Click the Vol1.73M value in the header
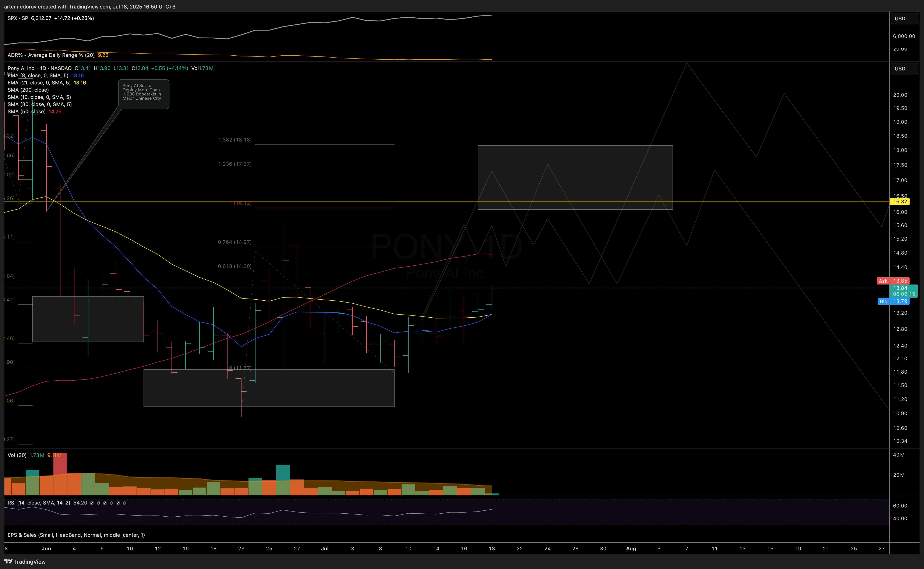This screenshot has height=569, width=924. 202,68
